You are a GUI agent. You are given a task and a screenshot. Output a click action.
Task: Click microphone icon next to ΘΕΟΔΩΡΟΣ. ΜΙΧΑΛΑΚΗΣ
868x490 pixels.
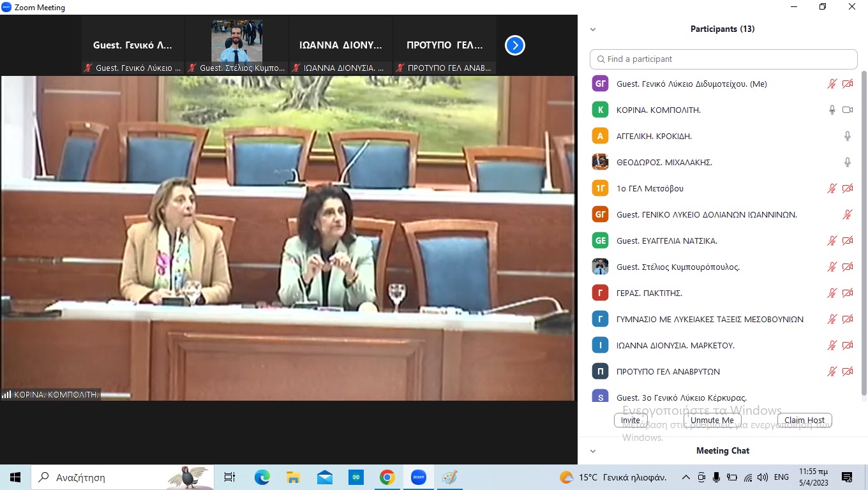(847, 162)
